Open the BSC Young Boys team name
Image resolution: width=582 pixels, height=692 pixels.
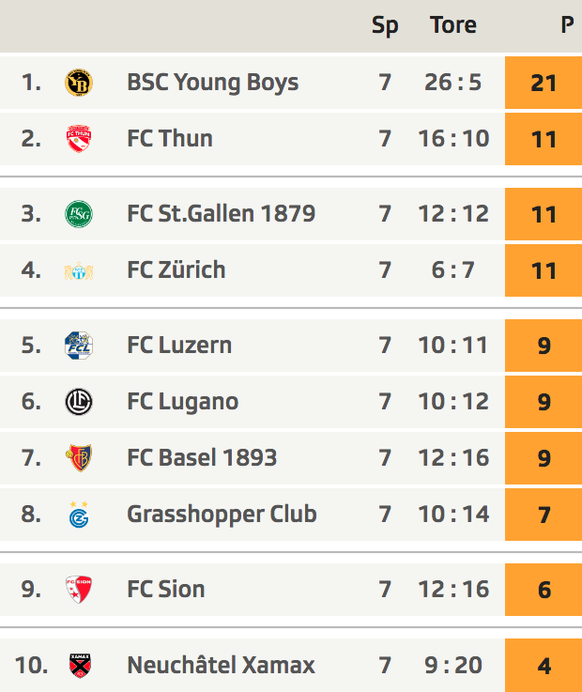point(213,83)
